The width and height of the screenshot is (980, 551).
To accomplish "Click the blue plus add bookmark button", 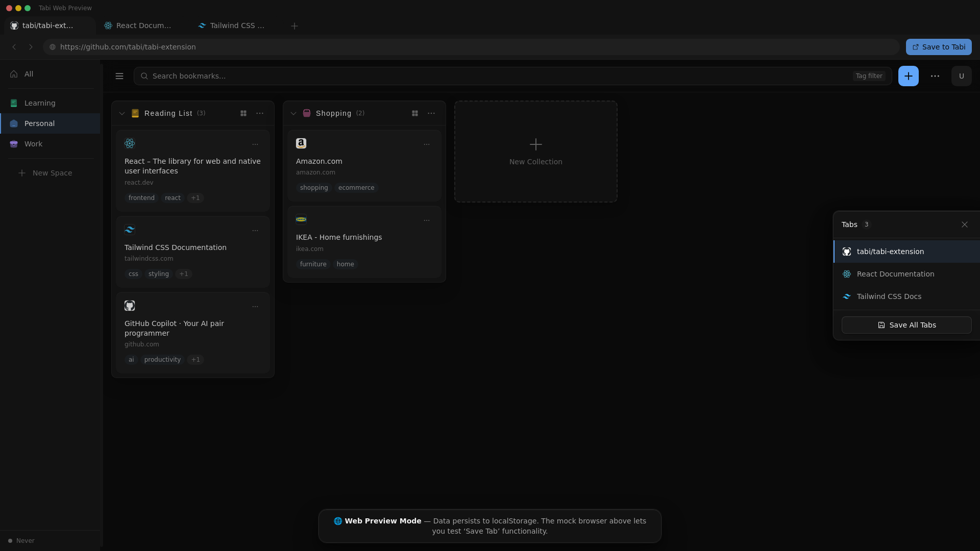I will (x=908, y=76).
